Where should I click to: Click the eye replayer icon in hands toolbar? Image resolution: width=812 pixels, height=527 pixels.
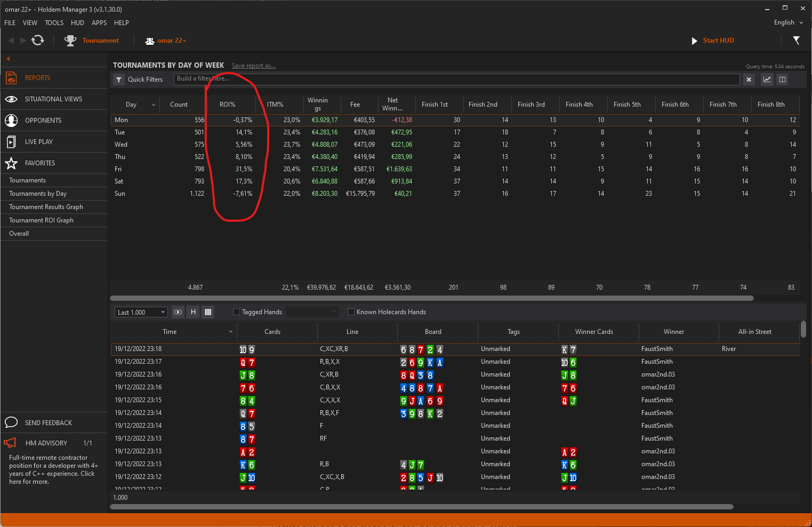coord(178,312)
